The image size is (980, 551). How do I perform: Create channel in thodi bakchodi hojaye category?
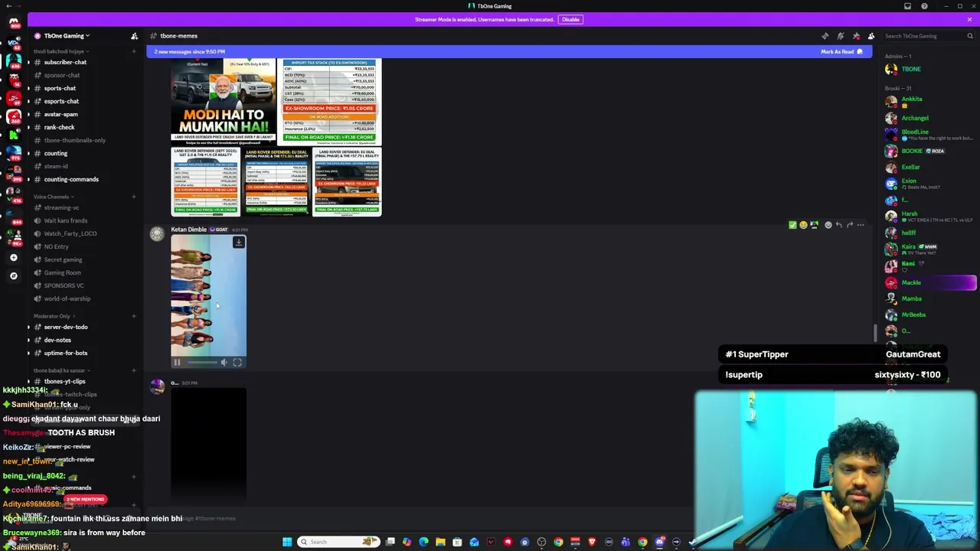[x=134, y=51]
